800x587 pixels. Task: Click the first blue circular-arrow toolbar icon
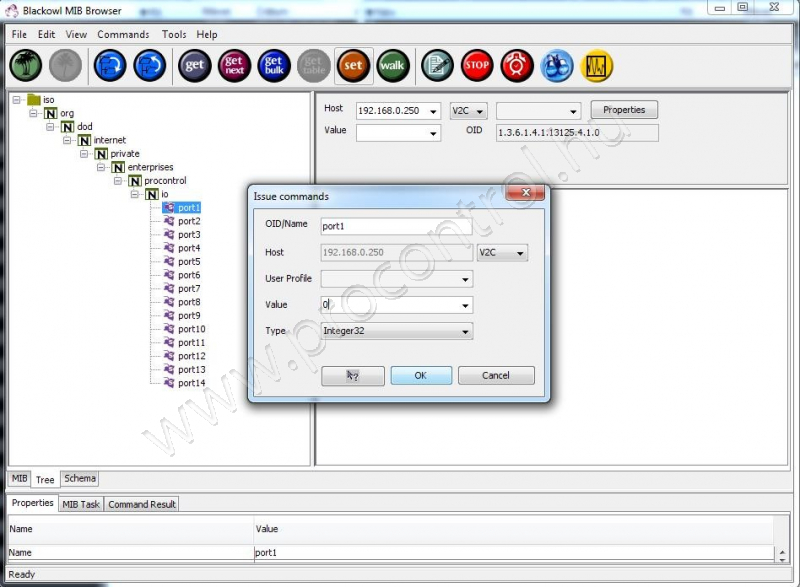110,65
